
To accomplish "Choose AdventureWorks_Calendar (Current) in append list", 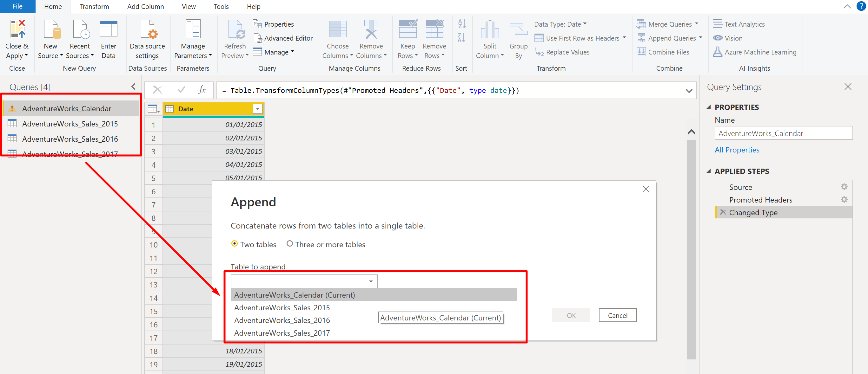I will [x=374, y=294].
